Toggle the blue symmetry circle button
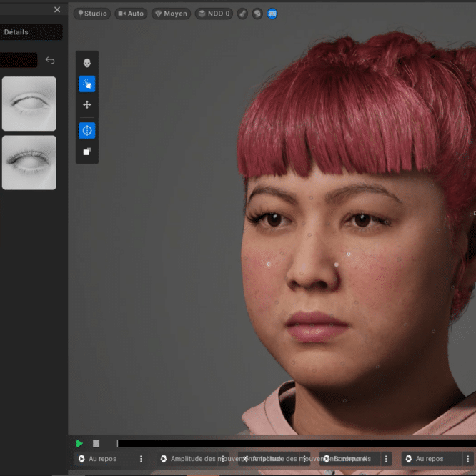476x476 pixels. (x=87, y=131)
